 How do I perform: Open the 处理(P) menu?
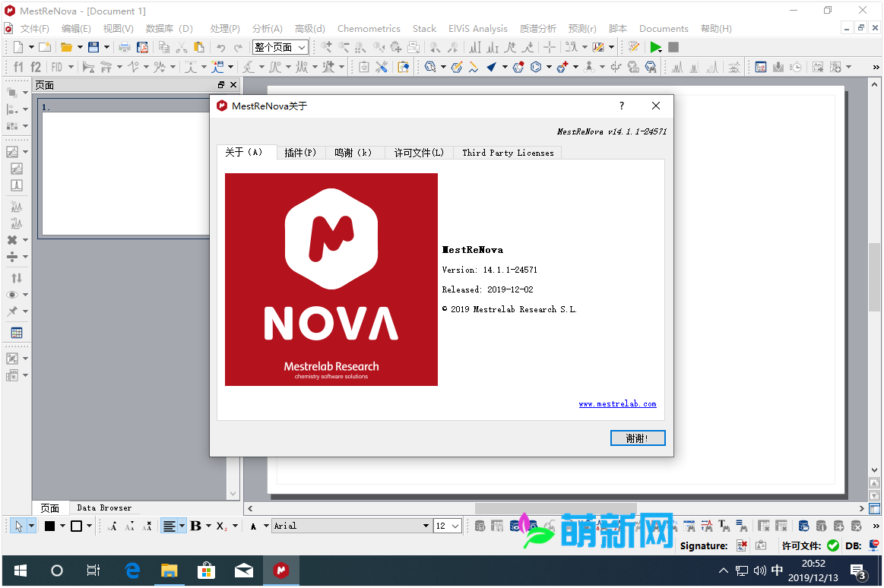coord(225,29)
